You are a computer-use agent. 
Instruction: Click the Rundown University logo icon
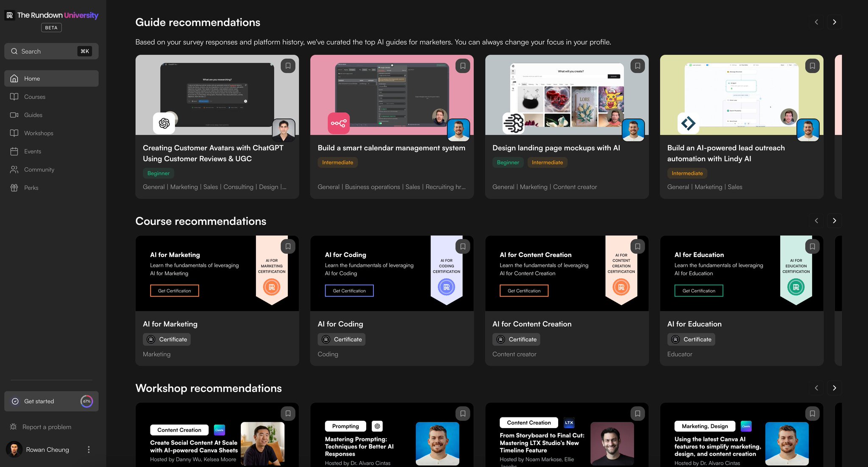[x=9, y=15]
